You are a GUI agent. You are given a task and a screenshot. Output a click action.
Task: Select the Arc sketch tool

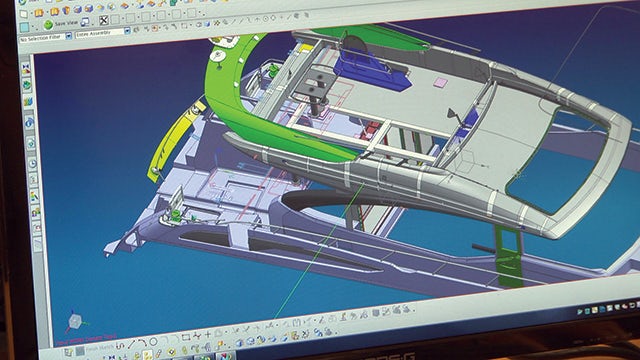tap(142, 343)
